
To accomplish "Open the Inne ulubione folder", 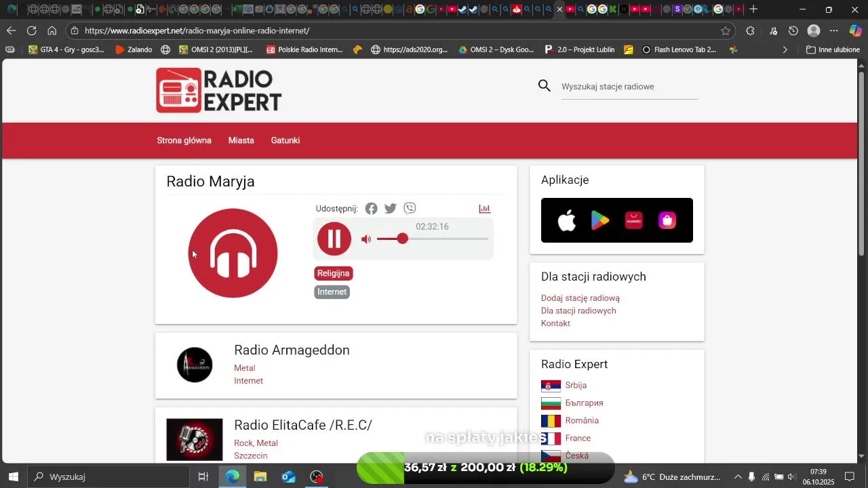I will pos(833,49).
